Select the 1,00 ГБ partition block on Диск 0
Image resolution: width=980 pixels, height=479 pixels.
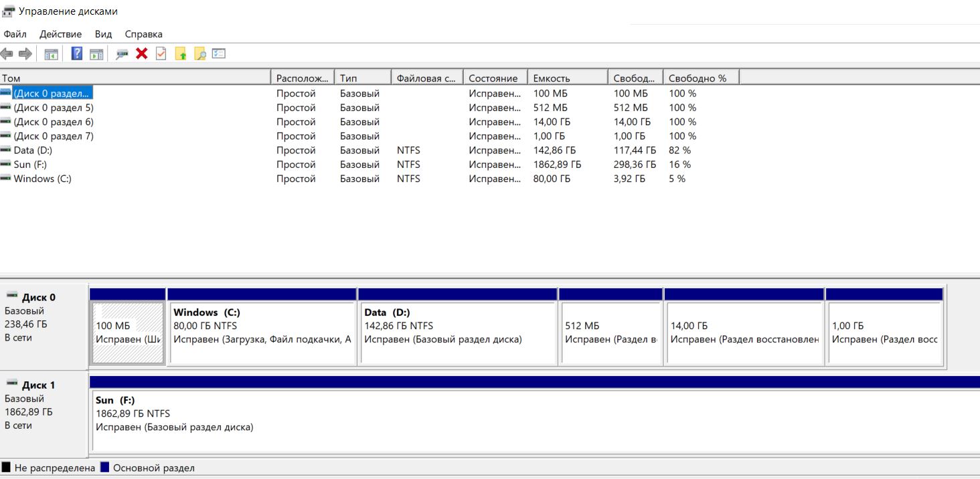click(x=884, y=327)
